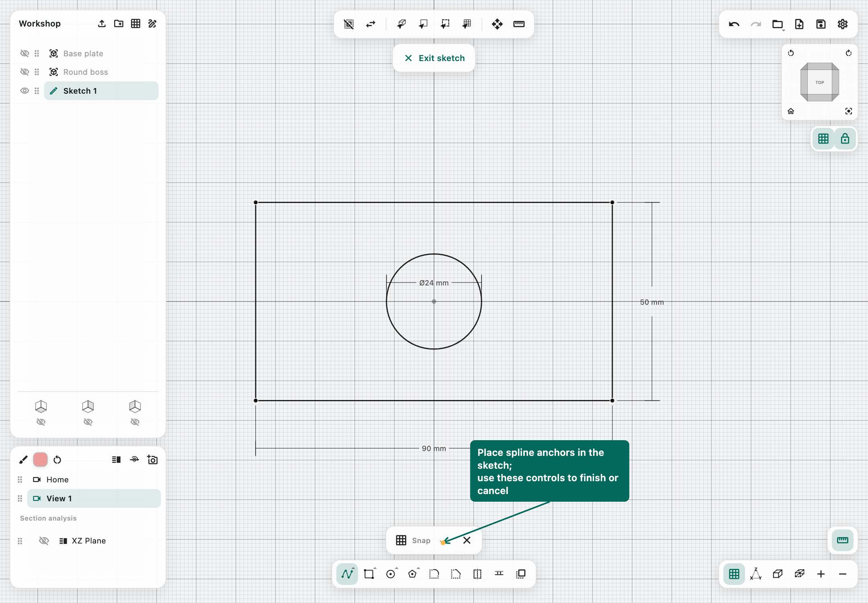Image resolution: width=868 pixels, height=603 pixels.
Task: Select Sketch 1 in the tree
Action: [x=101, y=91]
